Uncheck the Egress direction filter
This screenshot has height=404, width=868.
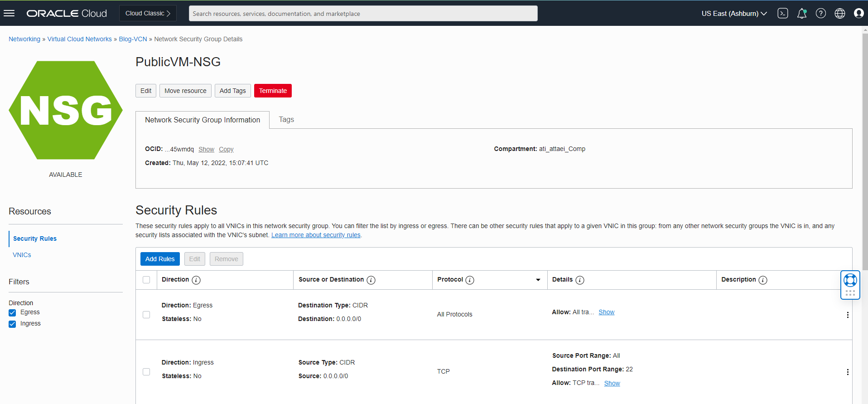tap(12, 313)
